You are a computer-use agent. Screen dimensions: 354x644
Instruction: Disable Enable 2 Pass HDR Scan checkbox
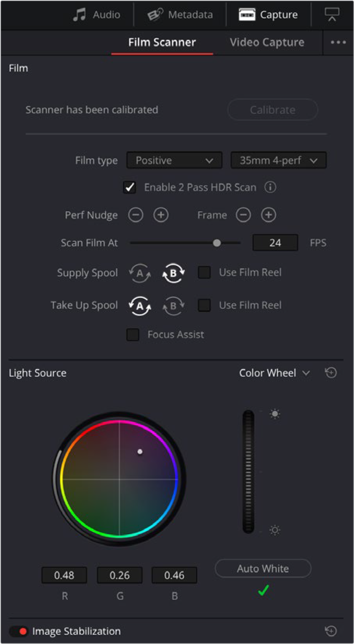pyautogui.click(x=130, y=187)
